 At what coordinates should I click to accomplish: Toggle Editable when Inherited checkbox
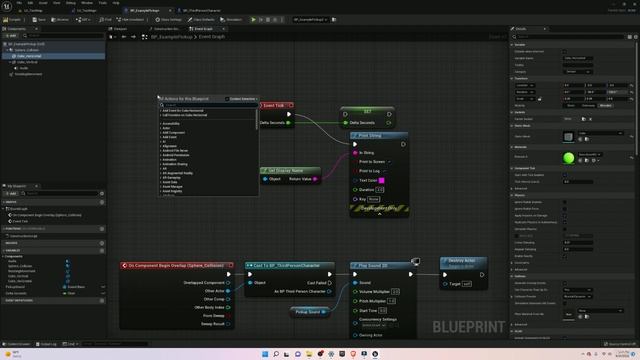pyautogui.click(x=564, y=51)
